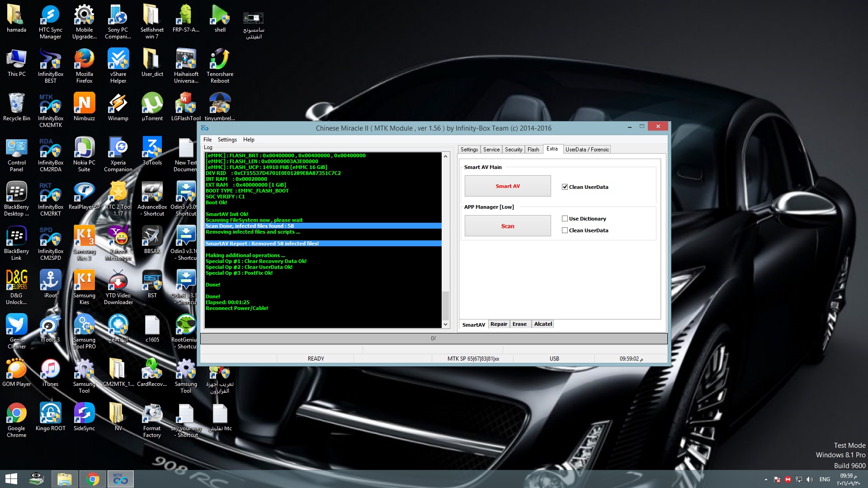
Task: Click the Smart AV button
Action: [508, 186]
